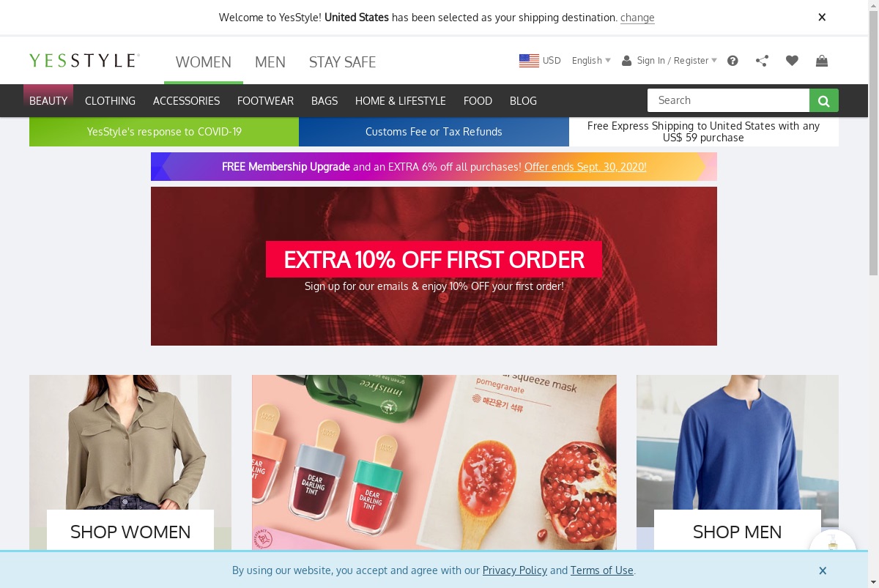Click the US flag currency icon
Image resolution: width=879 pixels, height=588 pixels.
(x=529, y=61)
